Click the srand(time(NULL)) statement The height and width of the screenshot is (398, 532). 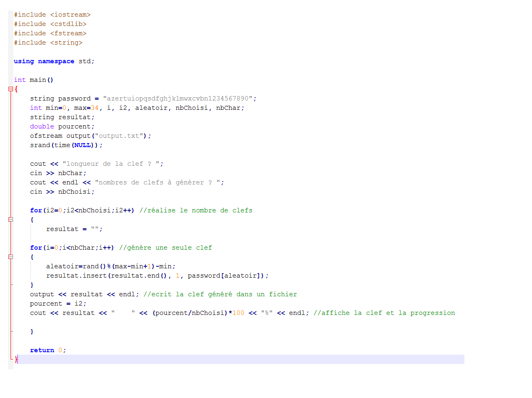pyautogui.click(x=66, y=145)
